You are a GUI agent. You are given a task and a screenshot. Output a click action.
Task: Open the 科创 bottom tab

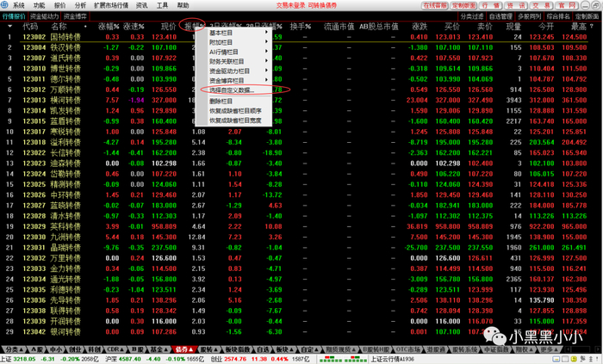pyautogui.click(x=95, y=349)
